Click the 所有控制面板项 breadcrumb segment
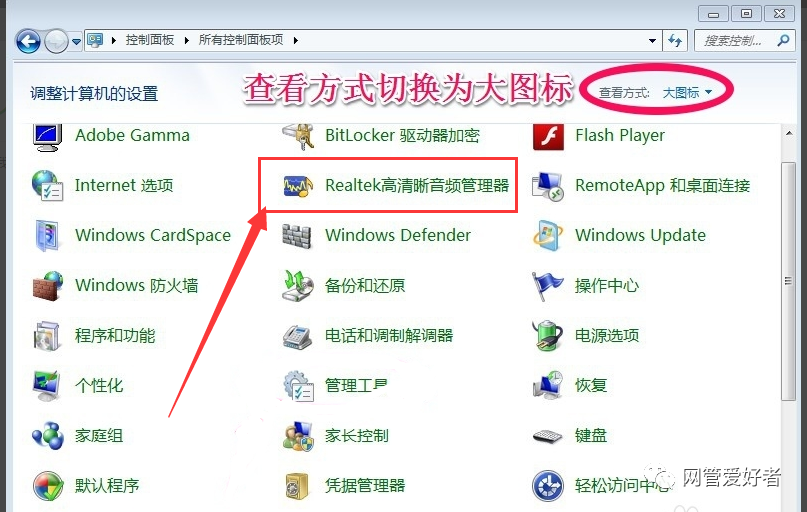Screen dimensions: 807x512 241,40
